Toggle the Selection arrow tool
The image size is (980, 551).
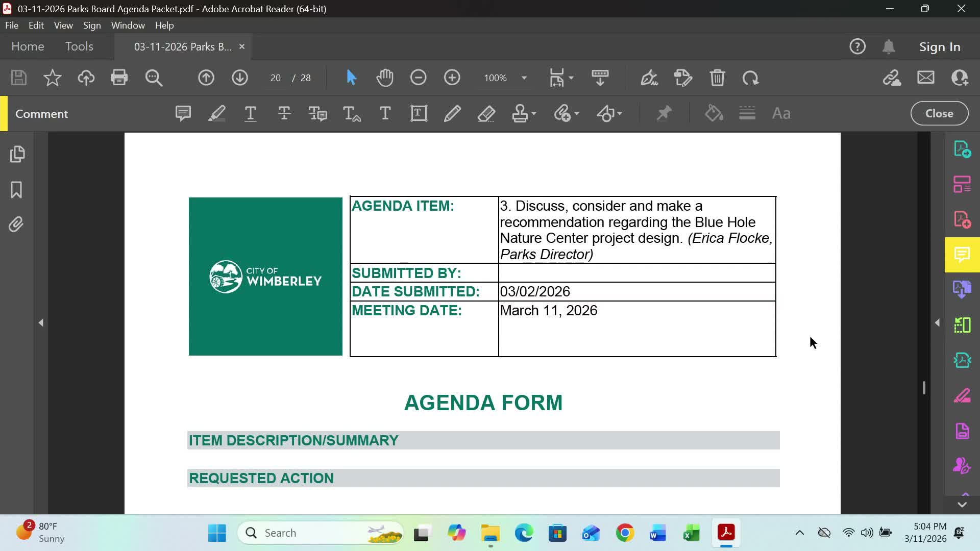(351, 78)
